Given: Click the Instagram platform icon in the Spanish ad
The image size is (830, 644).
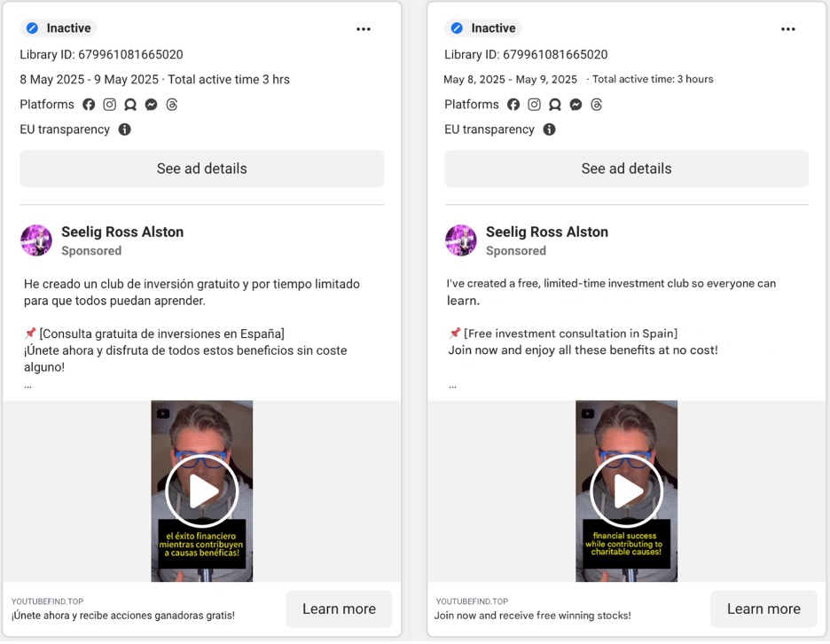Looking at the screenshot, I should click(x=110, y=105).
